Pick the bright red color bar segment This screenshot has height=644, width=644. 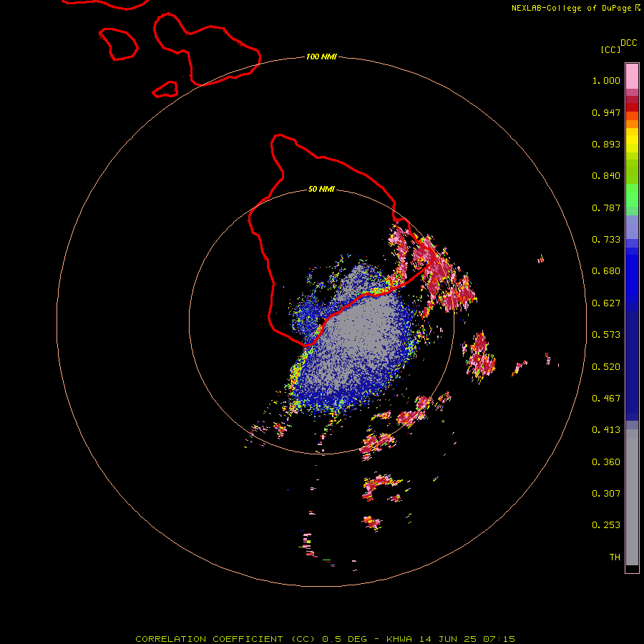point(632,107)
